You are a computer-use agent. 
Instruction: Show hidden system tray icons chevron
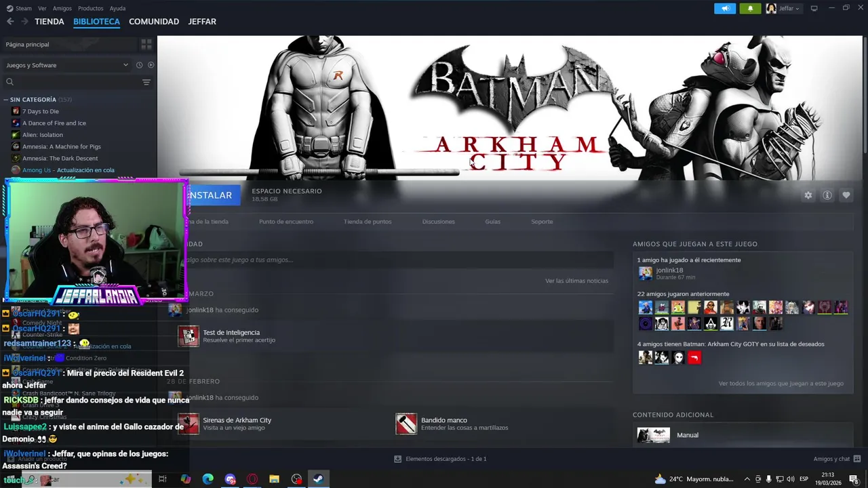point(747,479)
